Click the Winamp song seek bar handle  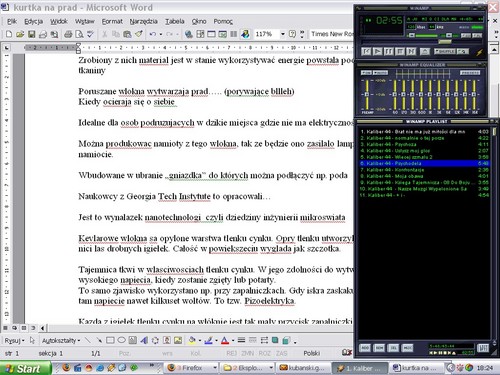[x=445, y=42]
